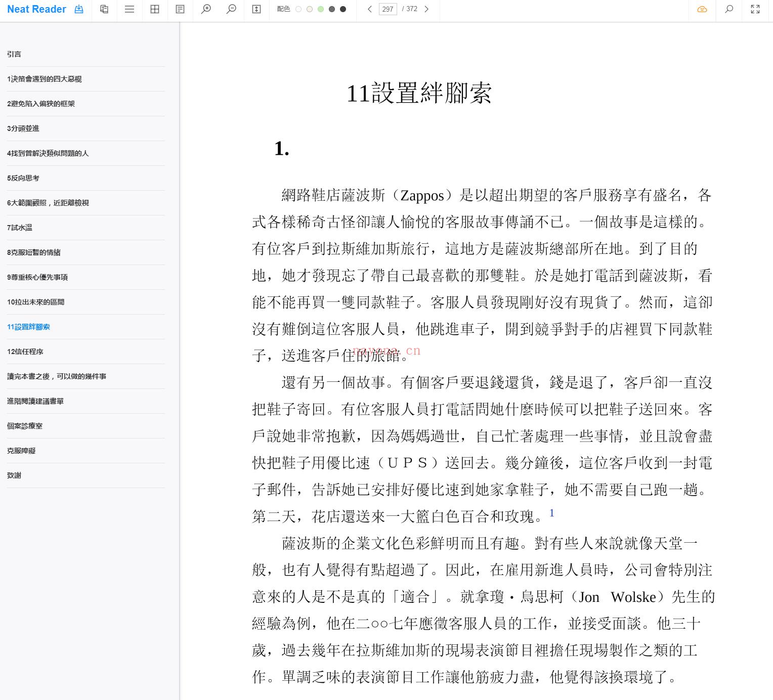Open the notes/annotations icon
Viewport: 773px width, 700px height.
click(x=180, y=9)
